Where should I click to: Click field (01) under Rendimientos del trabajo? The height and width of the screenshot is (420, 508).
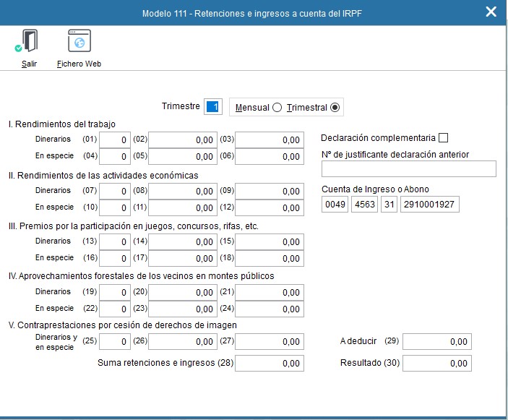(x=115, y=140)
